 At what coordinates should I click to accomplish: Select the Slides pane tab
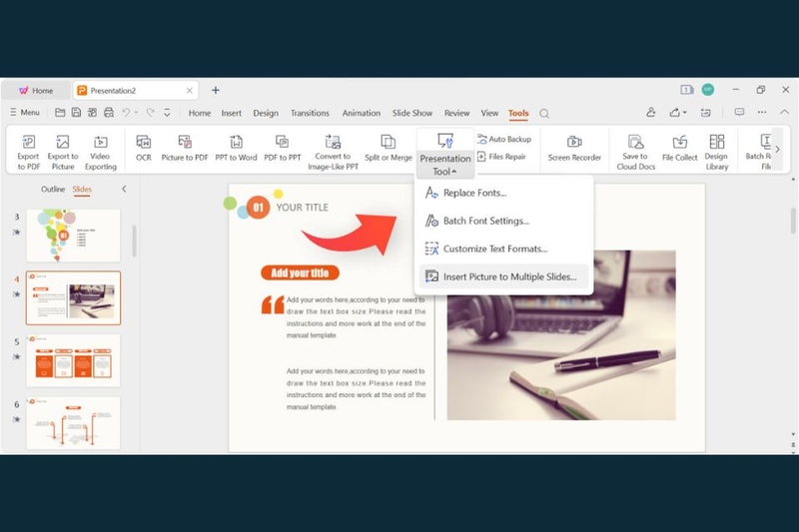(x=82, y=189)
